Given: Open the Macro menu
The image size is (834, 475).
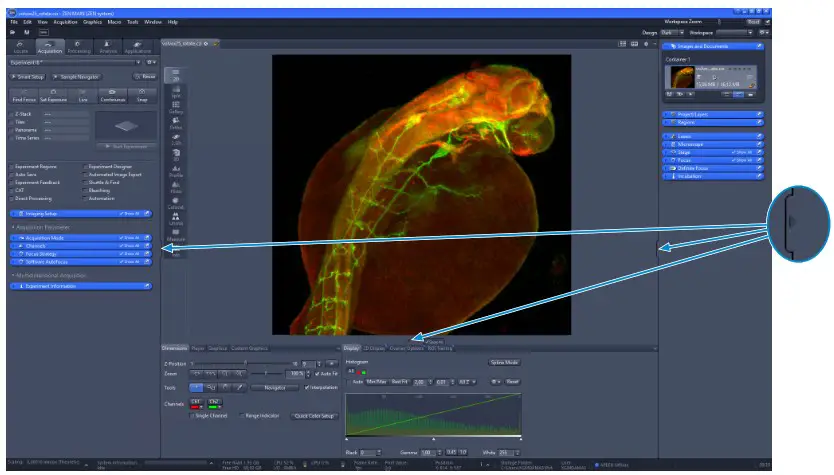Looking at the screenshot, I should click(x=114, y=22).
